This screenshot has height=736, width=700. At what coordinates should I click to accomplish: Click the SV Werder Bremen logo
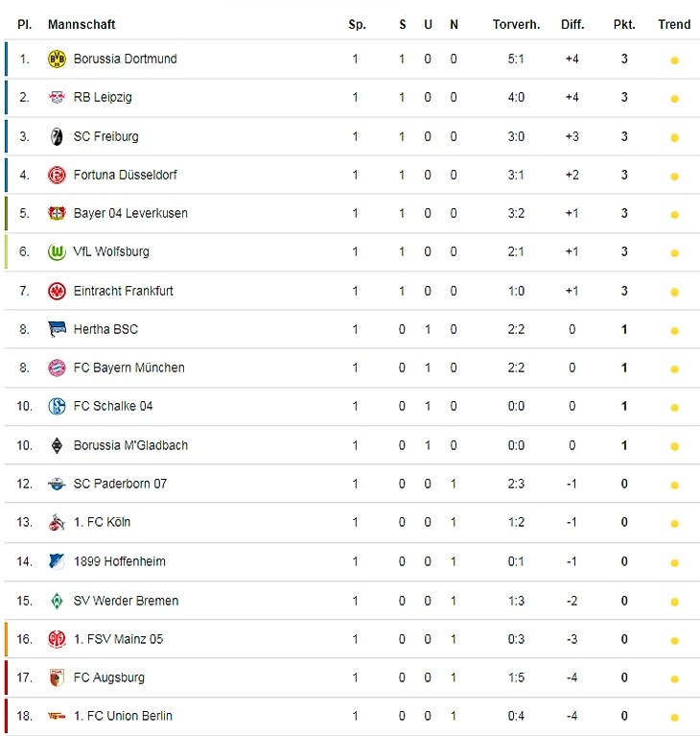tap(57, 601)
